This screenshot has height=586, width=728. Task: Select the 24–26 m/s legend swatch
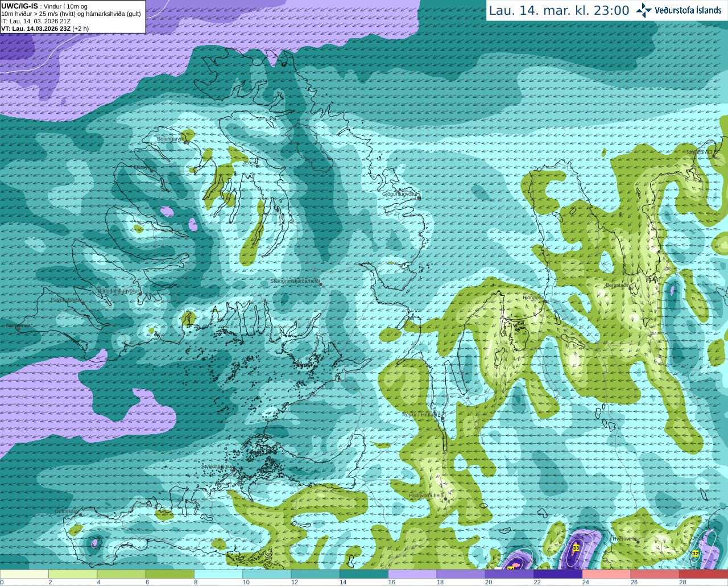tap(606, 574)
